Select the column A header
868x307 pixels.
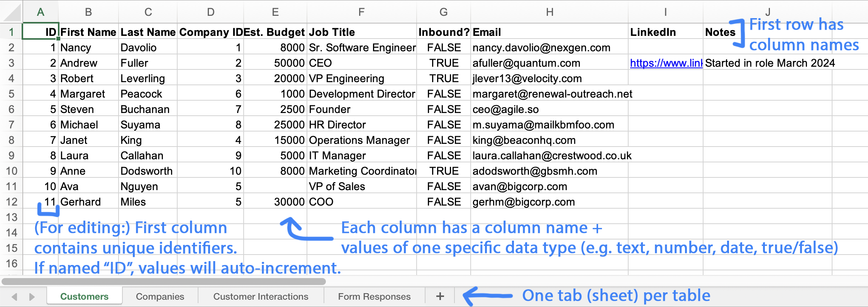[40, 12]
